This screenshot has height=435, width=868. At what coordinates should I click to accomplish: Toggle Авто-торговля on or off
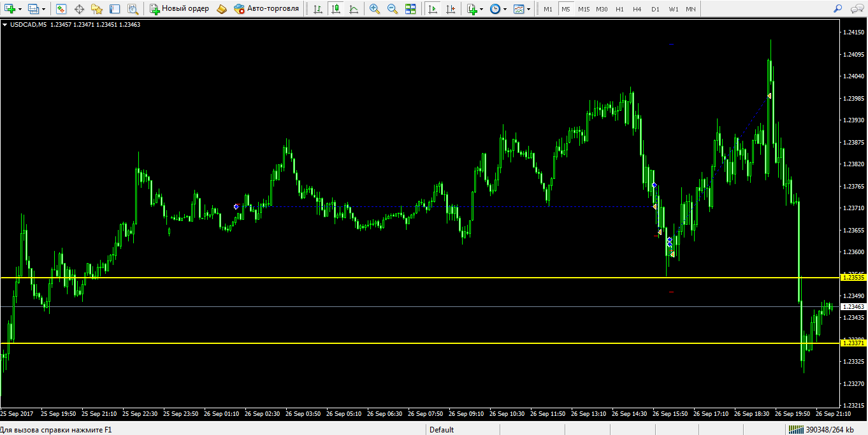coord(266,9)
